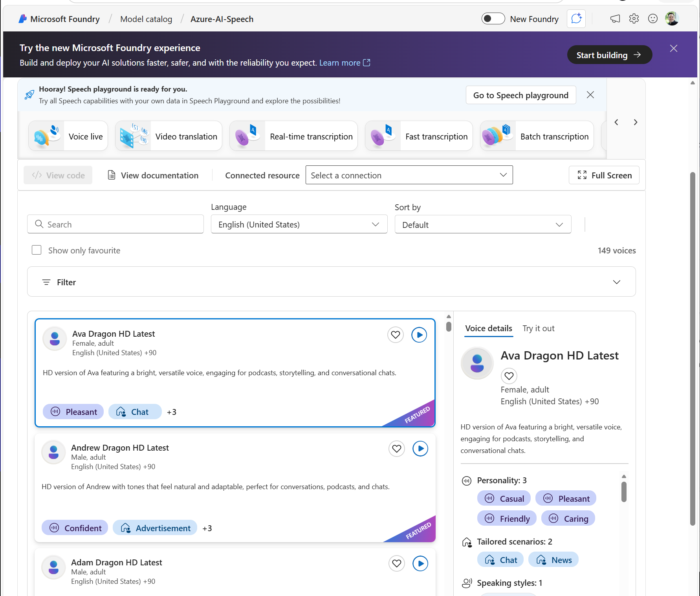Open the Connected resource connection dropdown
Image resolution: width=700 pixels, height=596 pixels.
tap(409, 175)
